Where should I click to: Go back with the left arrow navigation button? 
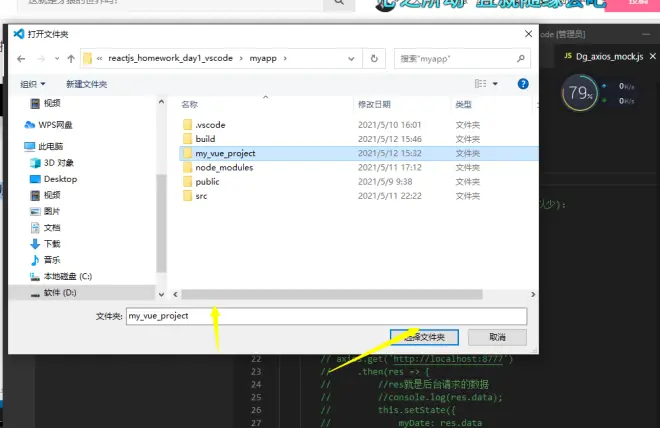pyautogui.click(x=21, y=59)
